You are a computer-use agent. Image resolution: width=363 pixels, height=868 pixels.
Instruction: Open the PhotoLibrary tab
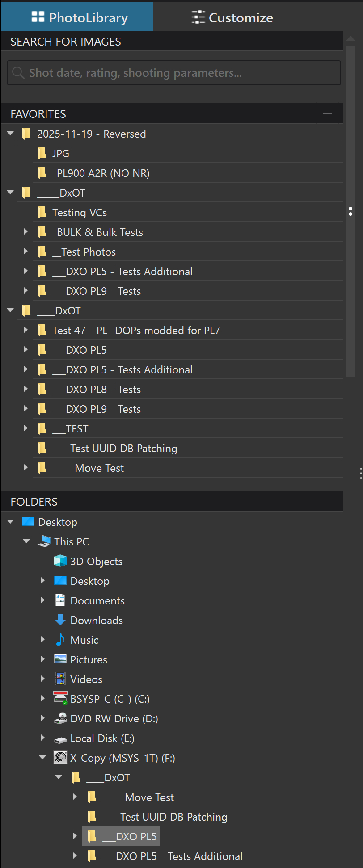[x=79, y=17]
